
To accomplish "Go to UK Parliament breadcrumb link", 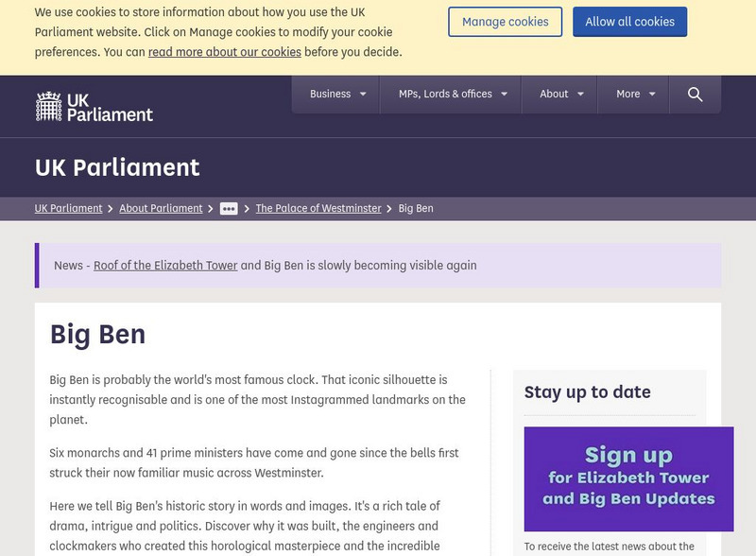I will coord(68,208).
